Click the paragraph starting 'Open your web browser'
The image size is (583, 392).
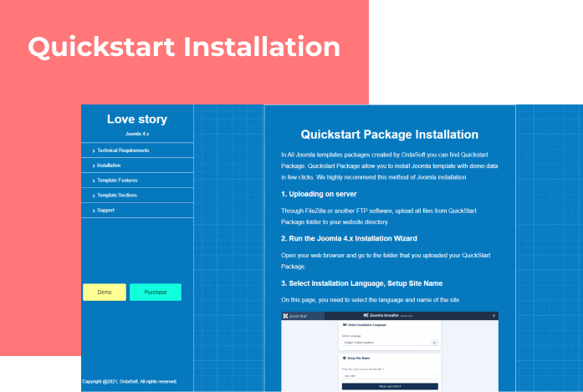click(386, 261)
